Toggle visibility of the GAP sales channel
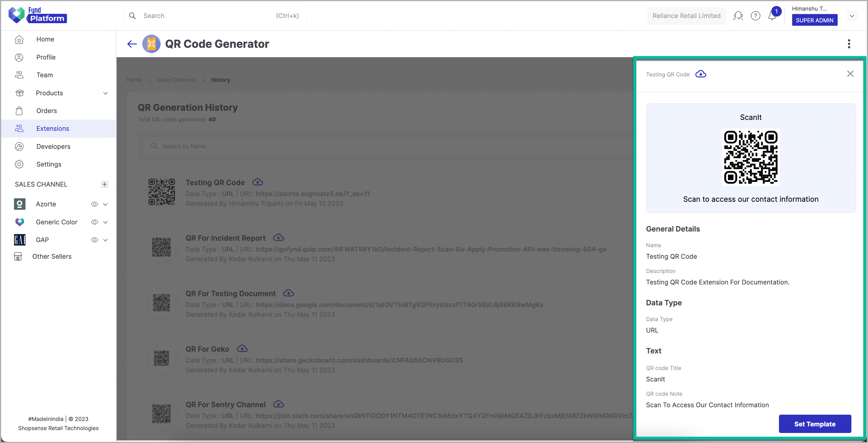The width and height of the screenshot is (868, 443). pos(94,240)
